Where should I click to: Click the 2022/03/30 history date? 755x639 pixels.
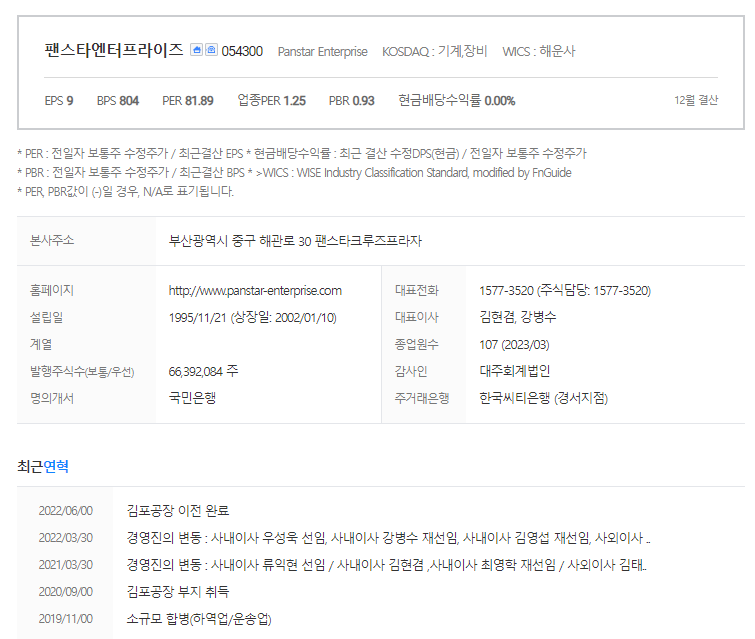65,538
